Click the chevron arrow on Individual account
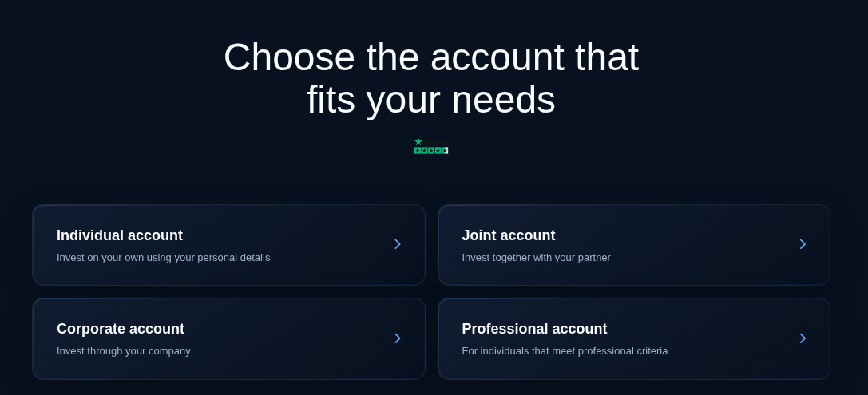868x395 pixels. click(x=398, y=244)
